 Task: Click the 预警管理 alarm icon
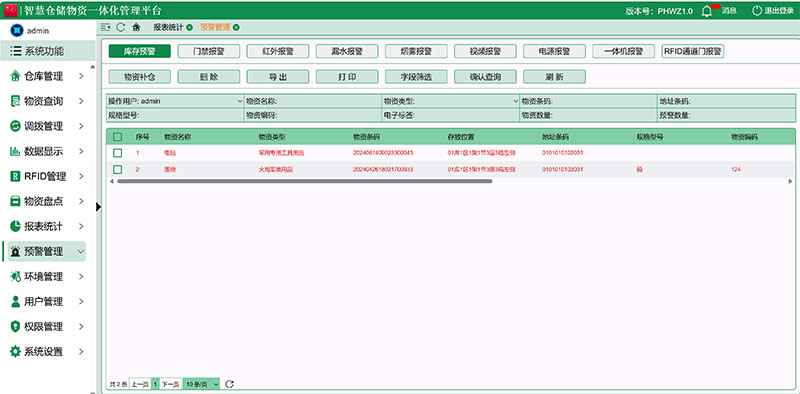15,251
